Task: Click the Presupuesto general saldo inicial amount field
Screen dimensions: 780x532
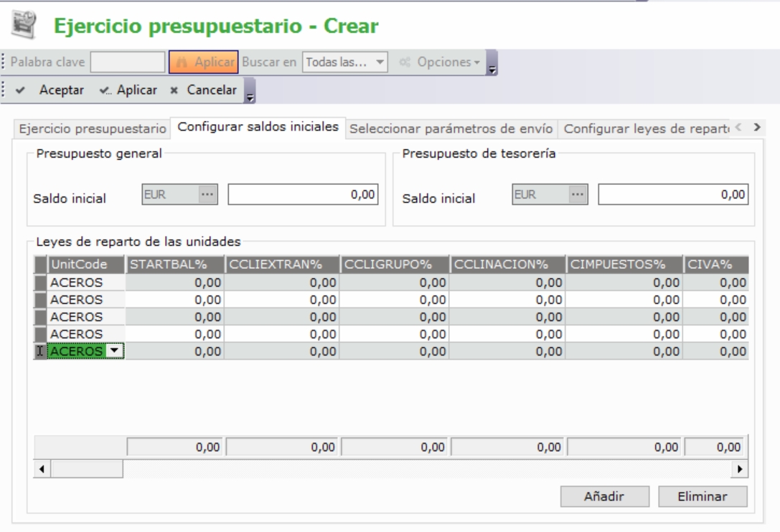Action: [304, 194]
